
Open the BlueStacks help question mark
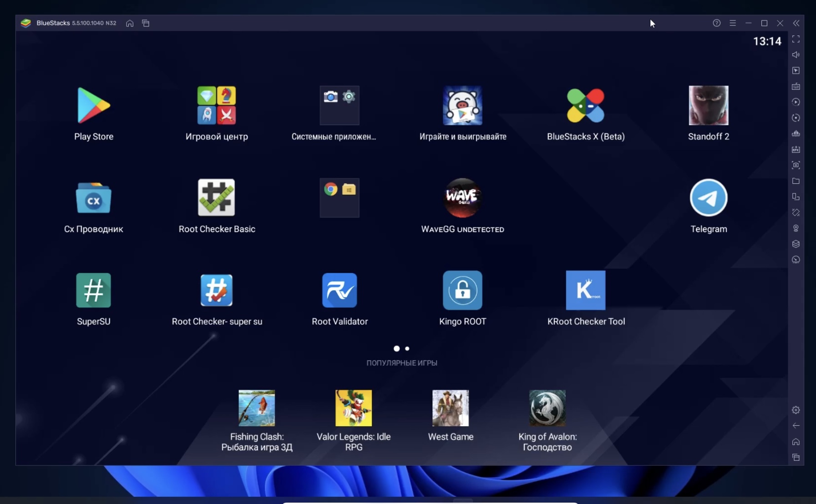(x=717, y=23)
